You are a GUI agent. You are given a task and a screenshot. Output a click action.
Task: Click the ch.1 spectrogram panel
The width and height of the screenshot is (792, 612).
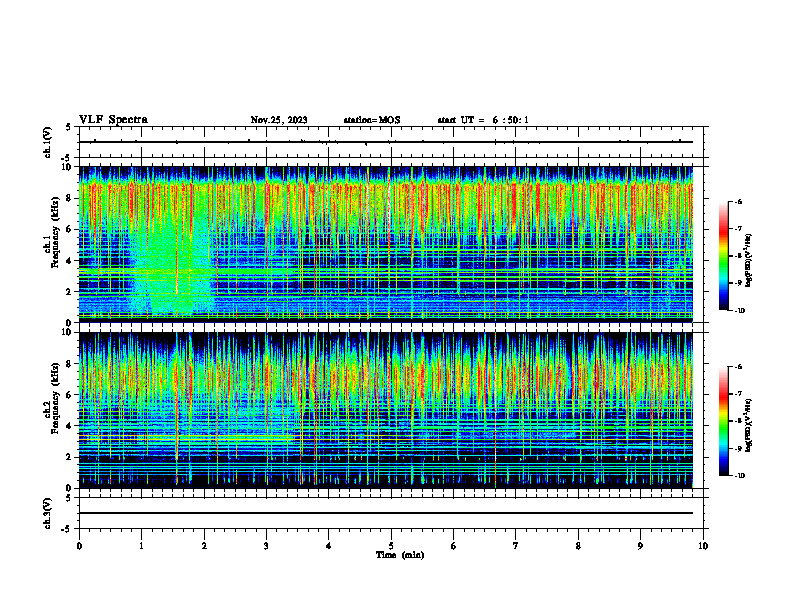386,244
